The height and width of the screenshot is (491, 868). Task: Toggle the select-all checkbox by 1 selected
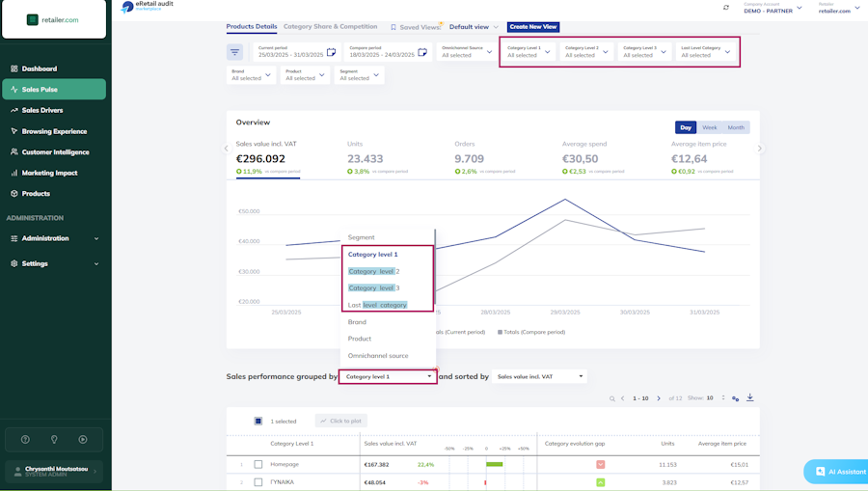point(258,422)
